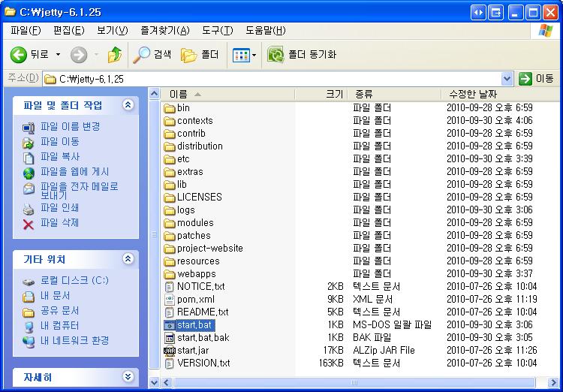Collapse the File and Folder Tasks panel
The image size is (563, 392).
128,105
